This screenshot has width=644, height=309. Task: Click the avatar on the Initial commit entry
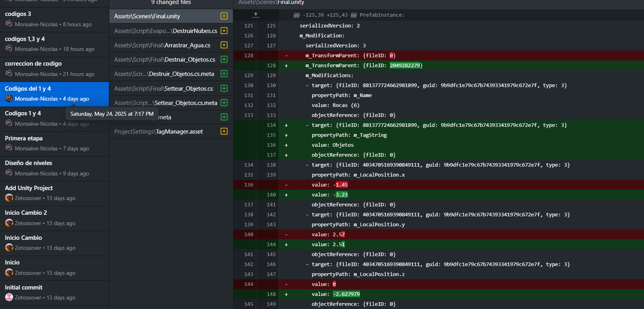click(x=9, y=297)
